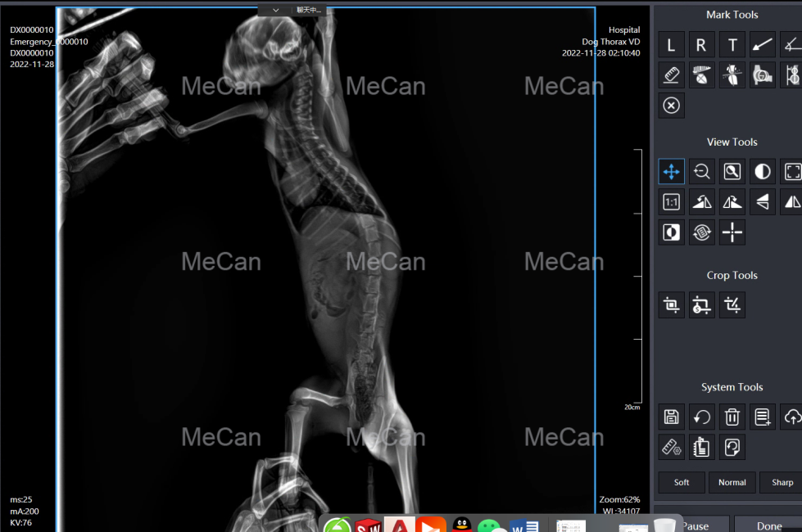Open the vertebral heart score measurement tool
The height and width of the screenshot is (532, 802).
701,75
